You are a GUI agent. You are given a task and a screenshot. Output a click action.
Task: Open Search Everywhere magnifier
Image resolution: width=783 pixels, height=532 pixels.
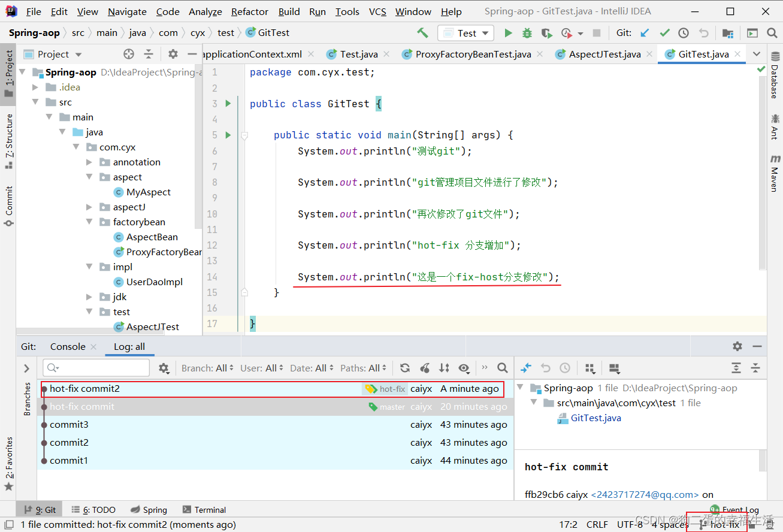tap(772, 33)
